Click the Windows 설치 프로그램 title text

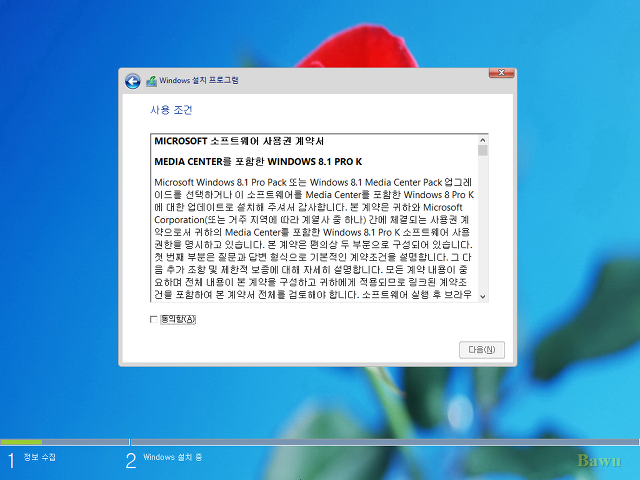pyautogui.click(x=199, y=80)
